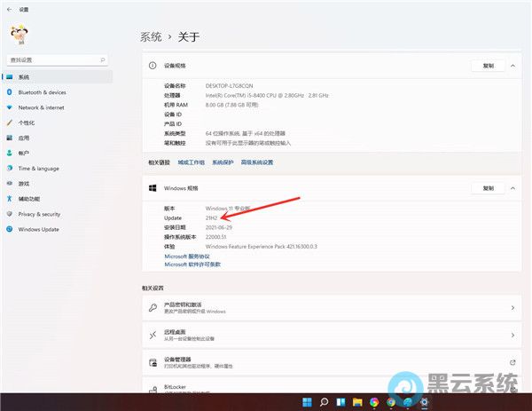Click the Windows logo beside Windows 规格

pyautogui.click(x=153, y=188)
